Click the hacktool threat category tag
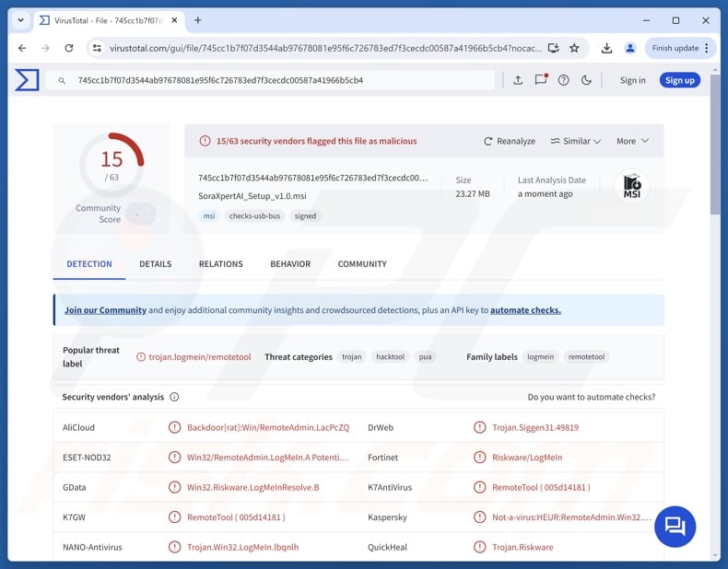The image size is (728, 569). 390,356
